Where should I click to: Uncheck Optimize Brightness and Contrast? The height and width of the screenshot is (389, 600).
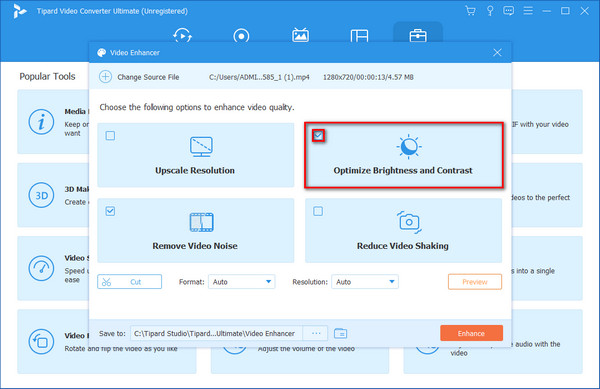(318, 135)
